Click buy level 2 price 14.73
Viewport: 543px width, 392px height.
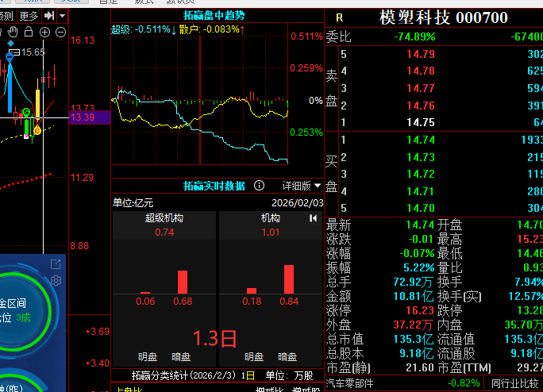[421, 157]
